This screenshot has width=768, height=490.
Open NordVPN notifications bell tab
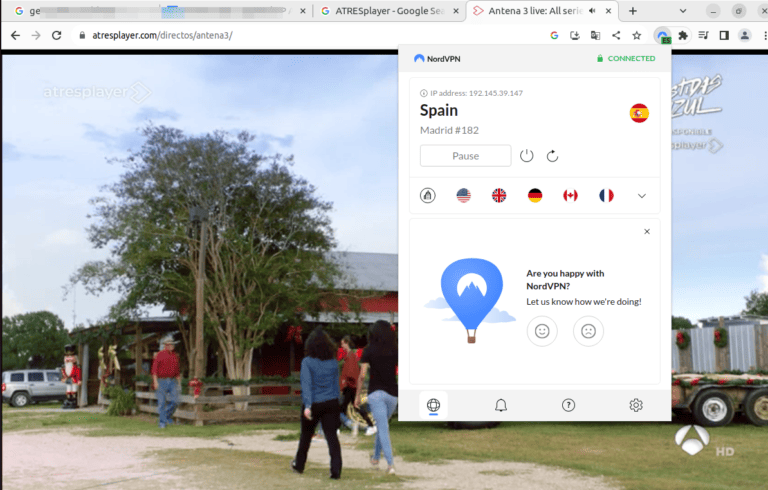click(501, 405)
